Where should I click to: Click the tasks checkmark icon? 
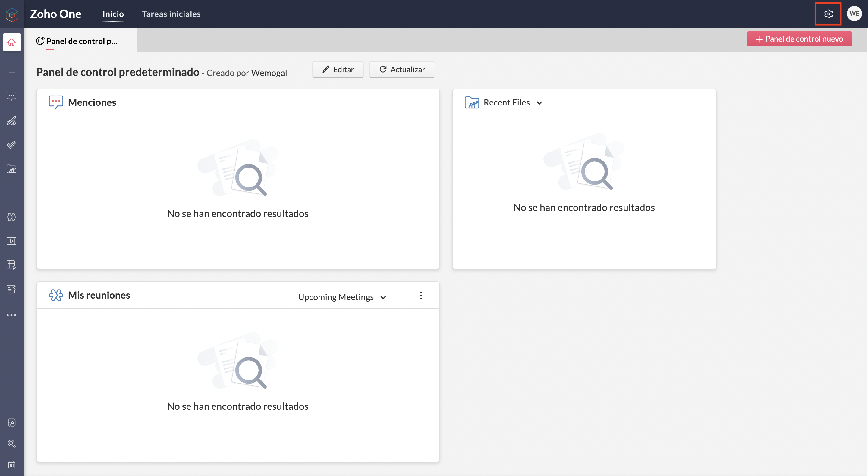coord(12,146)
